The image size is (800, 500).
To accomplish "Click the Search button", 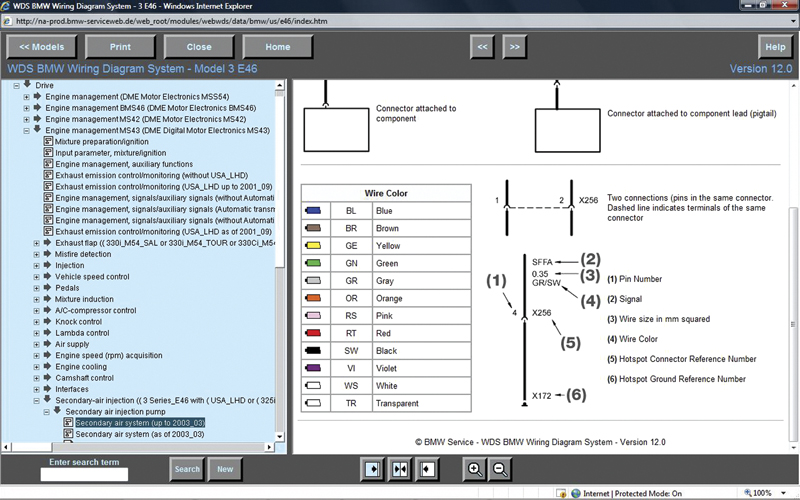I will [187, 469].
